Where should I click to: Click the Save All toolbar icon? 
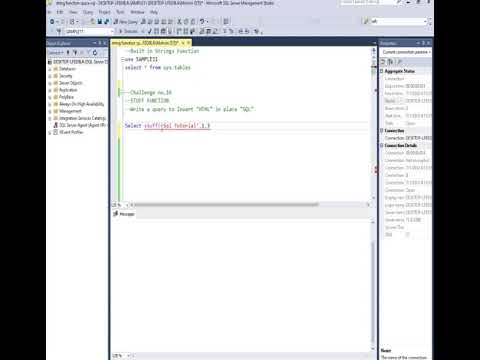pyautogui.click(x=107, y=22)
